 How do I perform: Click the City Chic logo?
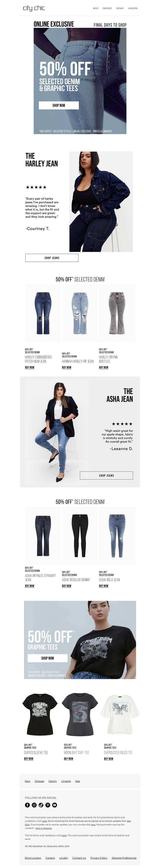[34, 8]
